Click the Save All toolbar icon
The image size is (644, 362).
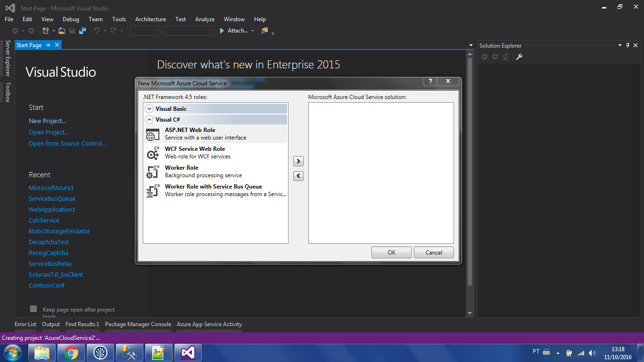[83, 31]
